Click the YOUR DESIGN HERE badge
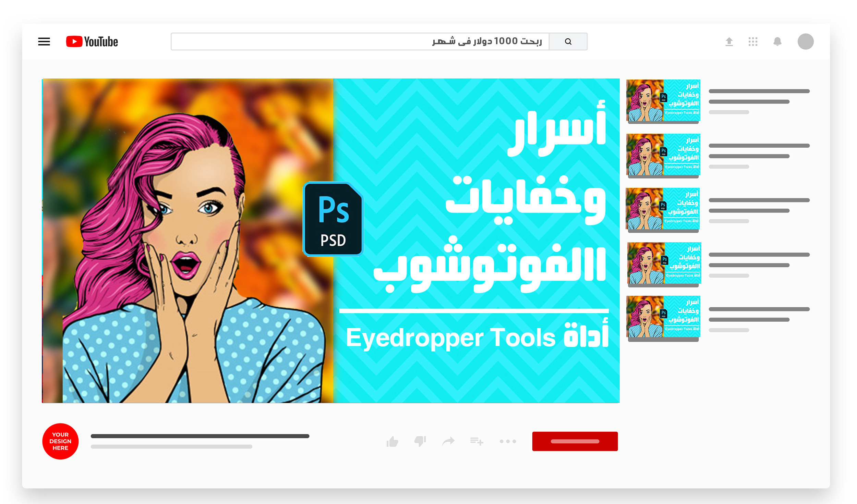Screen dimensions: 857x504 (x=60, y=441)
